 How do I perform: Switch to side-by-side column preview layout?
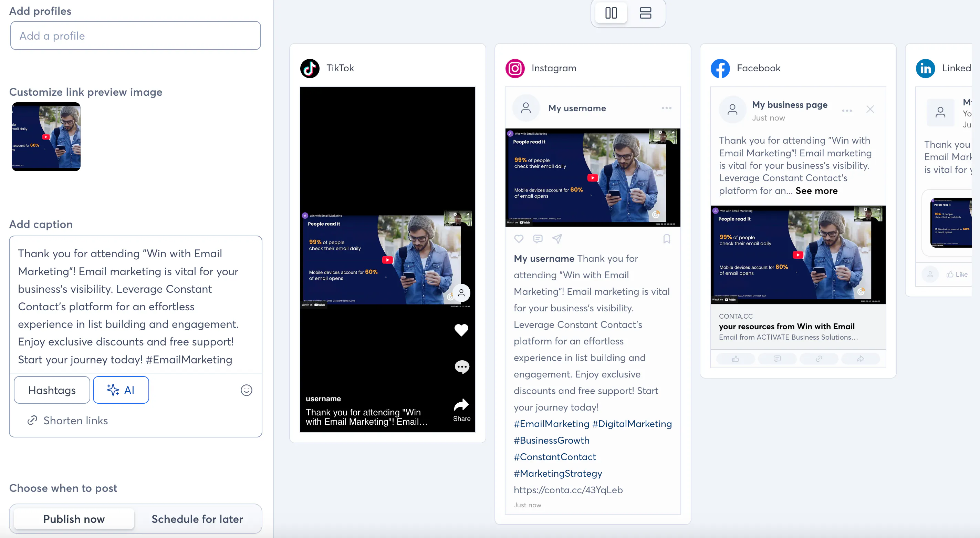[611, 13]
